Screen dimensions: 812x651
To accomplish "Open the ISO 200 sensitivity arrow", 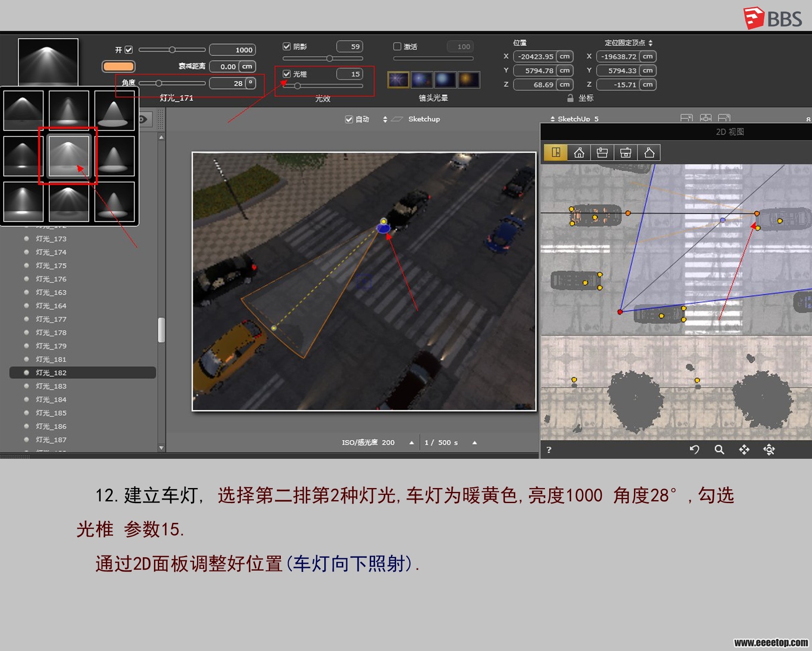I will [x=412, y=442].
